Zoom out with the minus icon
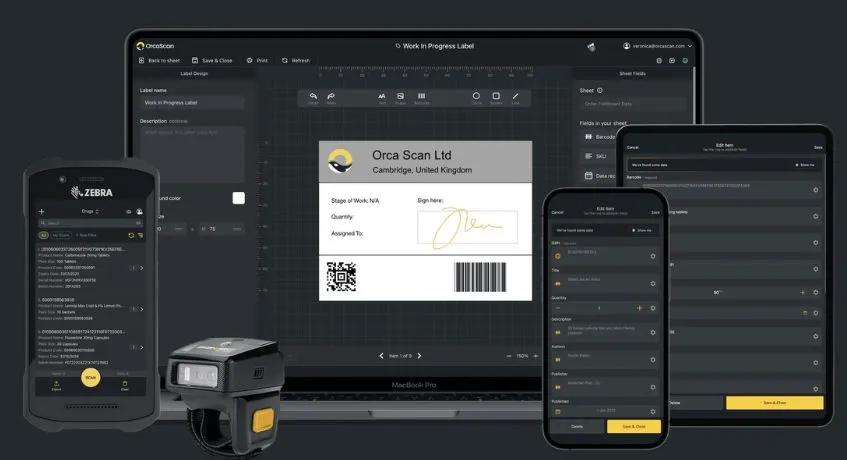The image size is (847, 460). (509, 356)
